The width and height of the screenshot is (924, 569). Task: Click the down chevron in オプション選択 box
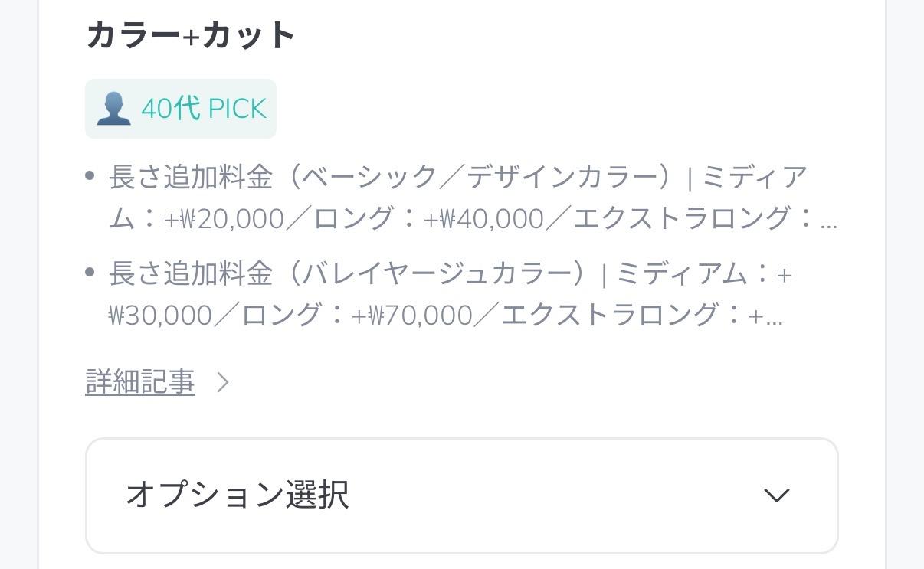pyautogui.click(x=776, y=495)
